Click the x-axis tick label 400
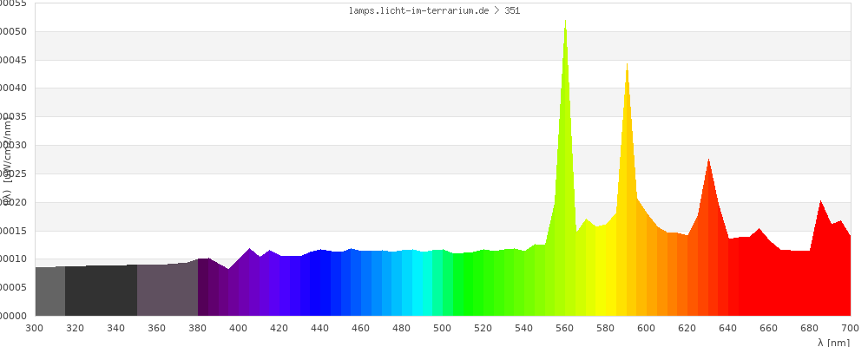This screenshot has width=868, height=347. (239, 328)
